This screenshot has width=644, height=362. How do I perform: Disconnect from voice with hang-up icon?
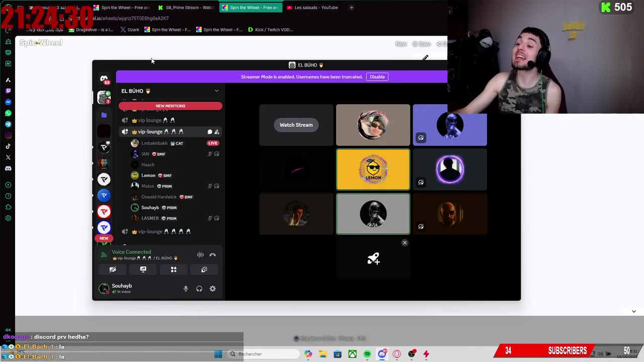coord(212,255)
